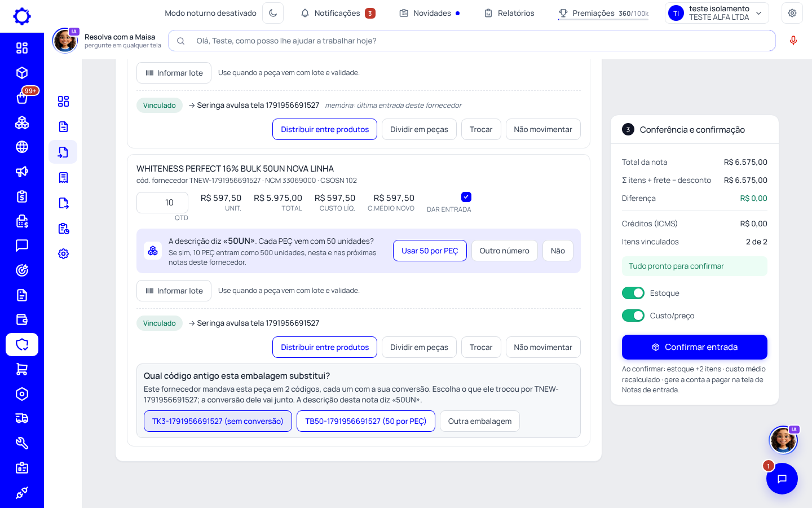This screenshot has width=812, height=508.
Task: Click Usar 50 por PEÇ button
Action: point(430,251)
